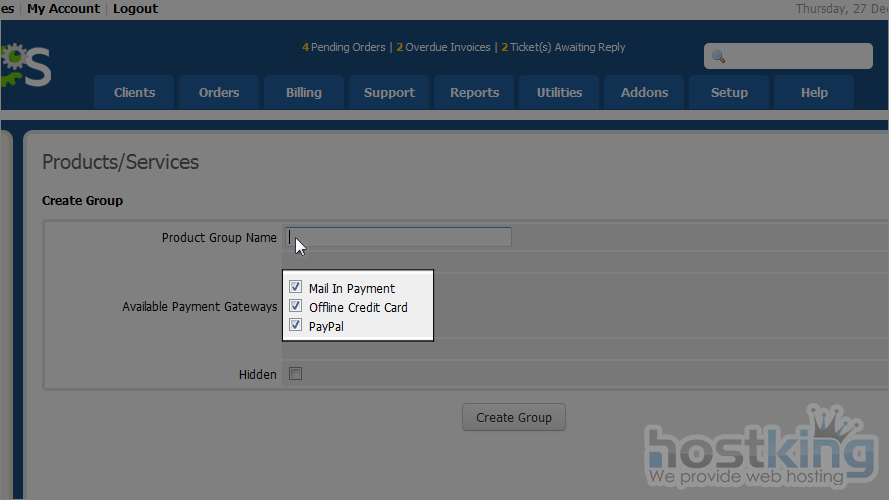Viewport: 889px width, 500px height.
Task: Disable the PayPal gateway checkbox
Action: [x=295, y=326]
